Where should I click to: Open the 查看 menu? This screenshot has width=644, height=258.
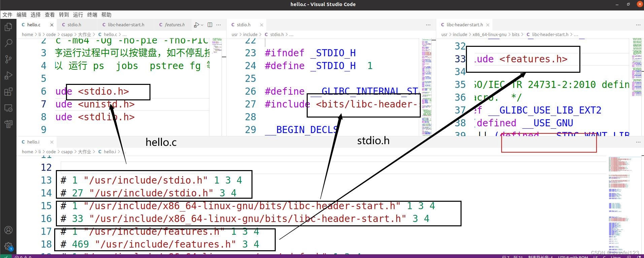point(49,15)
